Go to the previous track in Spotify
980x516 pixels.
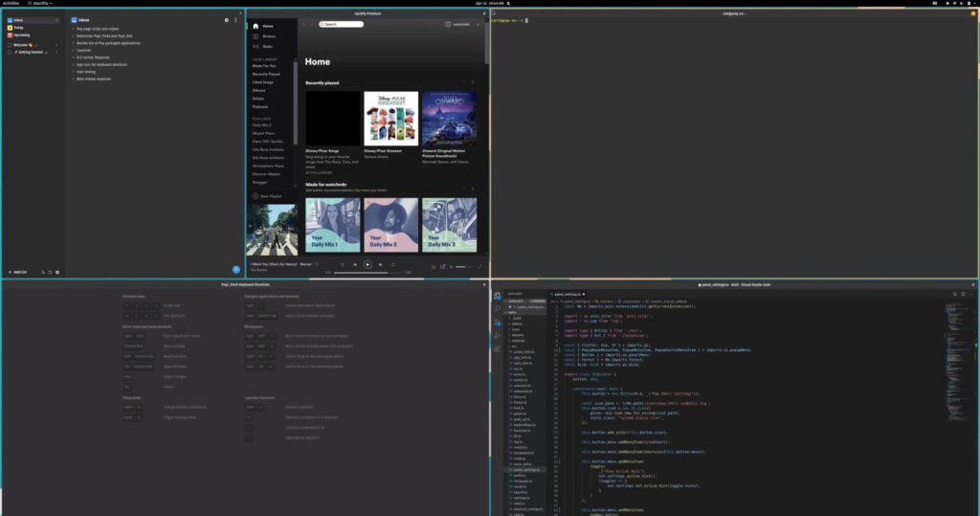(x=355, y=264)
